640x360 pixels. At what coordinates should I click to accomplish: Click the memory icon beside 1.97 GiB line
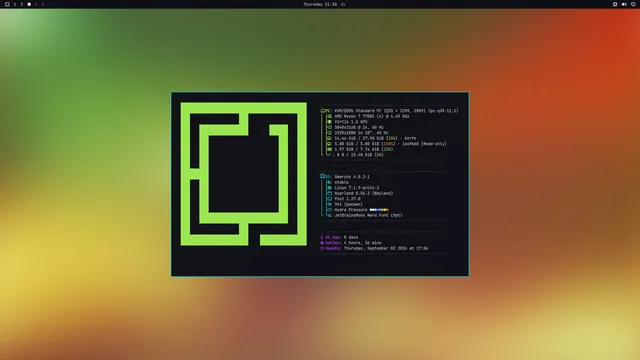[329, 149]
